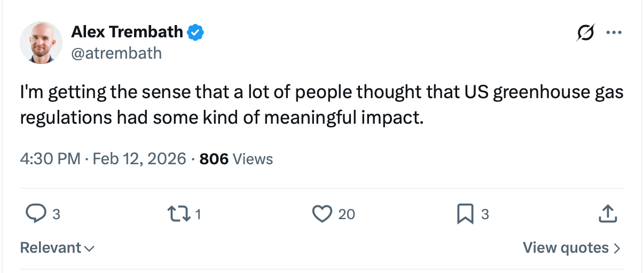The image size is (644, 273).
Task: Click the 806 Views count
Action: point(235,159)
